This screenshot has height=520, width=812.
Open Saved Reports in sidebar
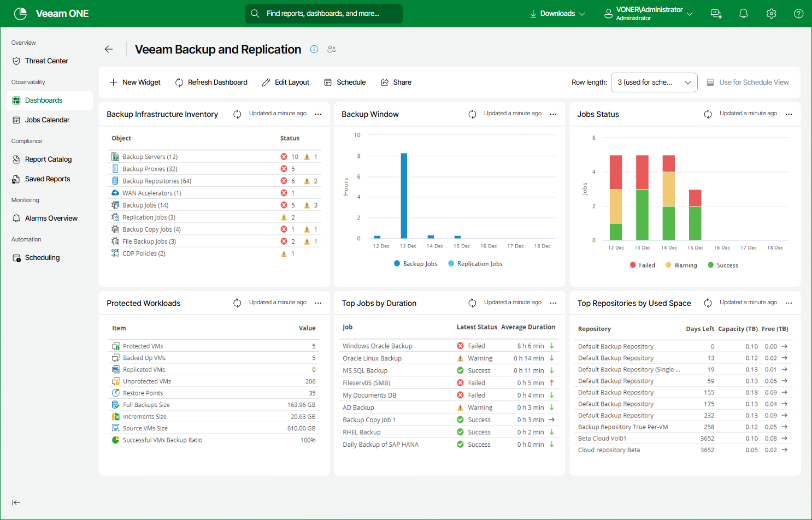tap(50, 179)
